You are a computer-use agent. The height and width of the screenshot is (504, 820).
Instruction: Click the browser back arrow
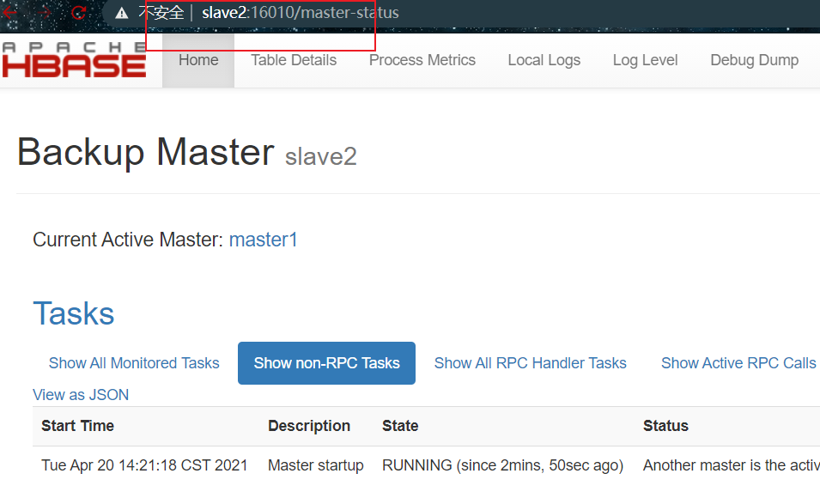pos(9,13)
